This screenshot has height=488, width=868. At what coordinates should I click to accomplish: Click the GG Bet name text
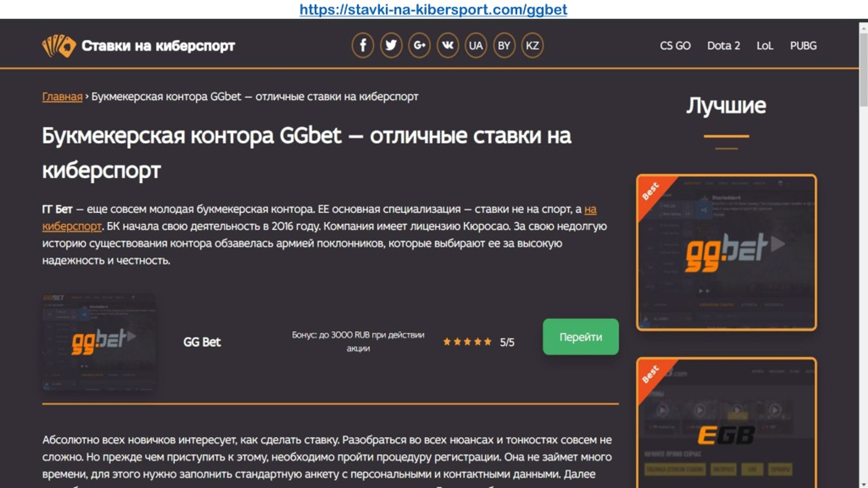tap(202, 342)
